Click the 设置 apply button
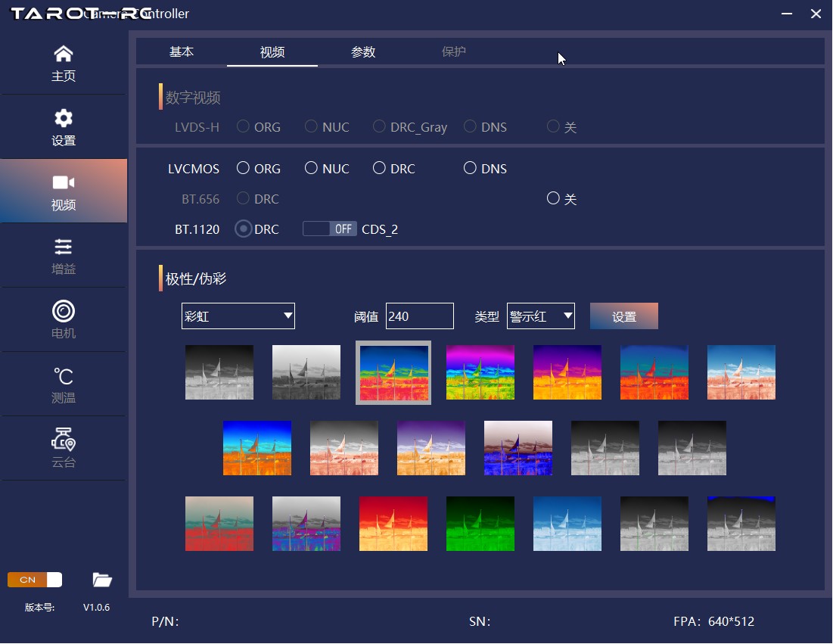 (x=623, y=316)
